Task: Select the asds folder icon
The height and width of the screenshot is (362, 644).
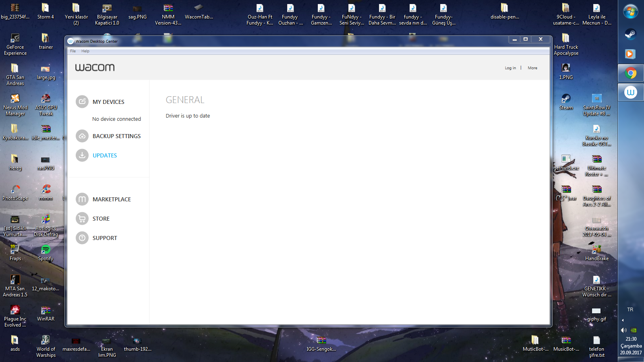Action: tap(15, 343)
